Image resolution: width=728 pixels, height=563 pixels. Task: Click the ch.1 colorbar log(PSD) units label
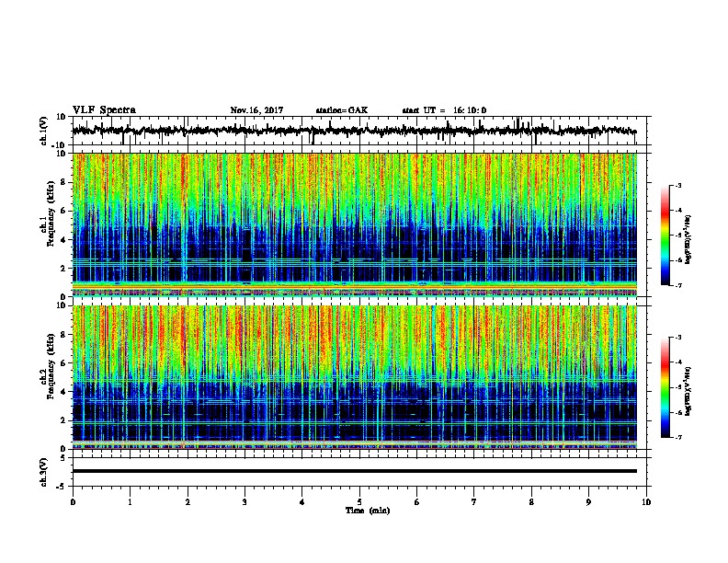coord(688,239)
